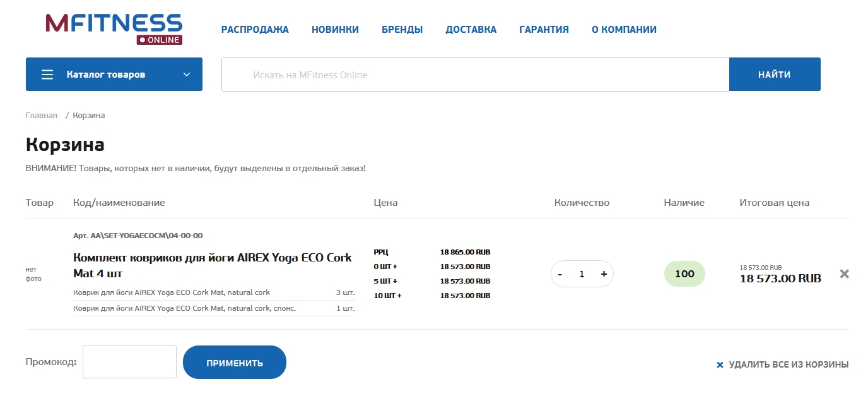The height and width of the screenshot is (408, 868).
Task: Click the availability badge showing 100
Action: pos(684,273)
